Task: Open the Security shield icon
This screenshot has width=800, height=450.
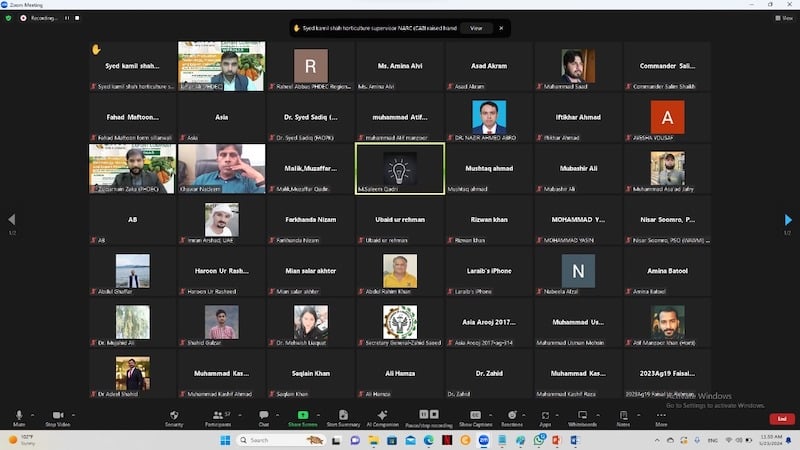Action: click(174, 416)
